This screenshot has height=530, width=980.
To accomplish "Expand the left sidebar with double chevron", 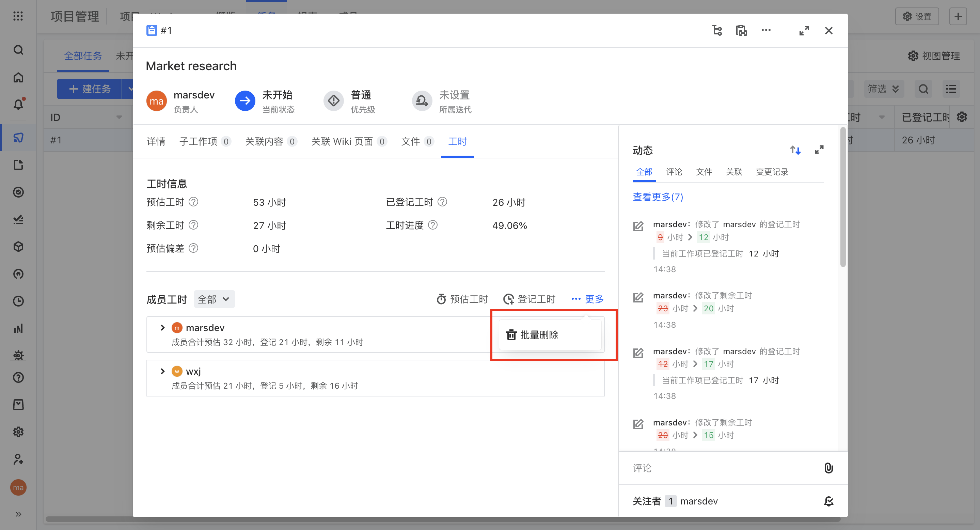I will [18, 514].
